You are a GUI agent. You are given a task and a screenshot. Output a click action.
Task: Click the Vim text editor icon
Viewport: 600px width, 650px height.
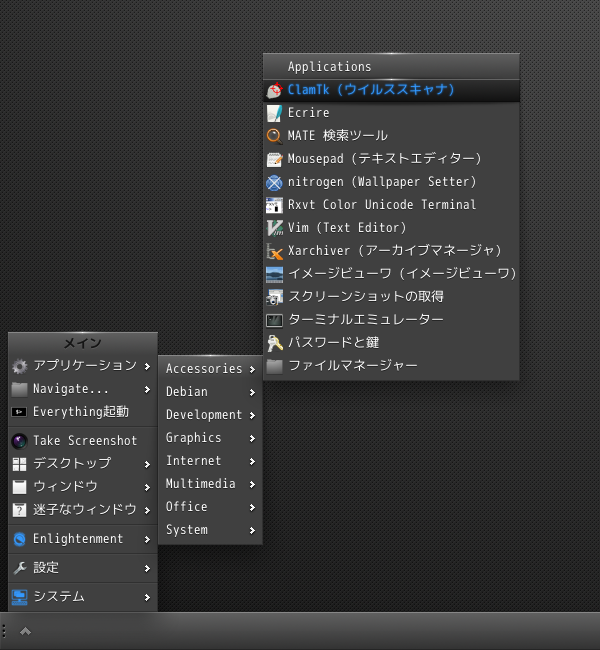coord(274,228)
